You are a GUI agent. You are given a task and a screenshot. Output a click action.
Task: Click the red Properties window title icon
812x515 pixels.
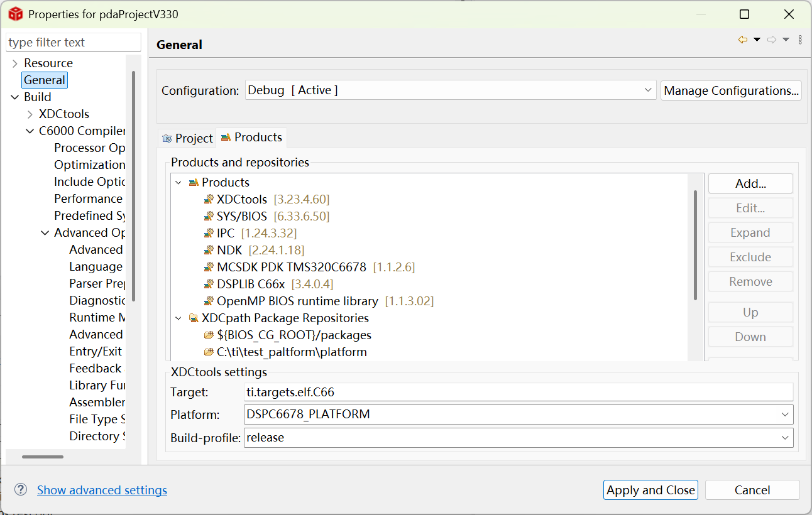pyautogui.click(x=15, y=14)
